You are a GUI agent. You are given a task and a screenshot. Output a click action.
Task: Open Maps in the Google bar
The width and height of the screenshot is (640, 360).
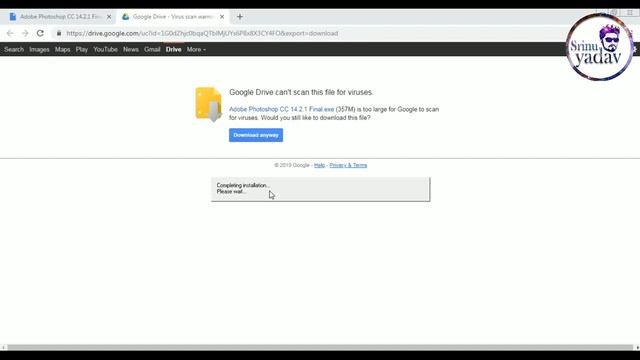click(x=62, y=49)
